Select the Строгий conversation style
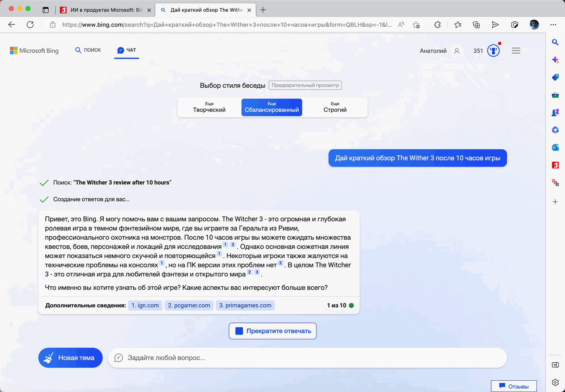Screen dimensions: 565x392 pyautogui.click(x=335, y=107)
